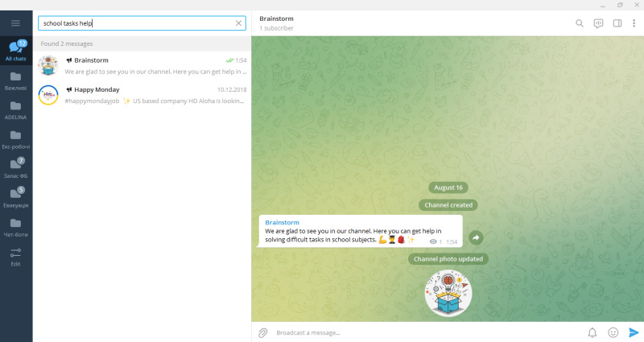
Task: Toggle silent broadcast bell icon
Action: tap(592, 332)
